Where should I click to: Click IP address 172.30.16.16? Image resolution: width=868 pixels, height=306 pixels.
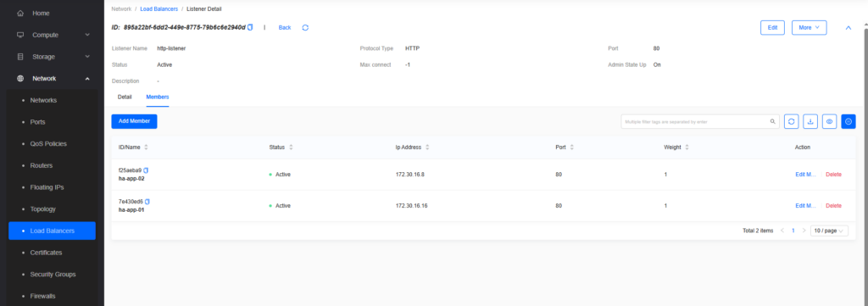(411, 205)
